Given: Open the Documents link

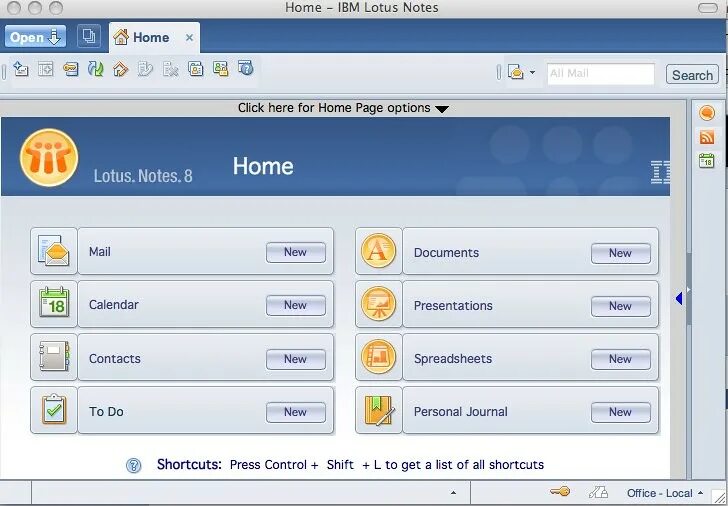Looking at the screenshot, I should pyautogui.click(x=446, y=253).
